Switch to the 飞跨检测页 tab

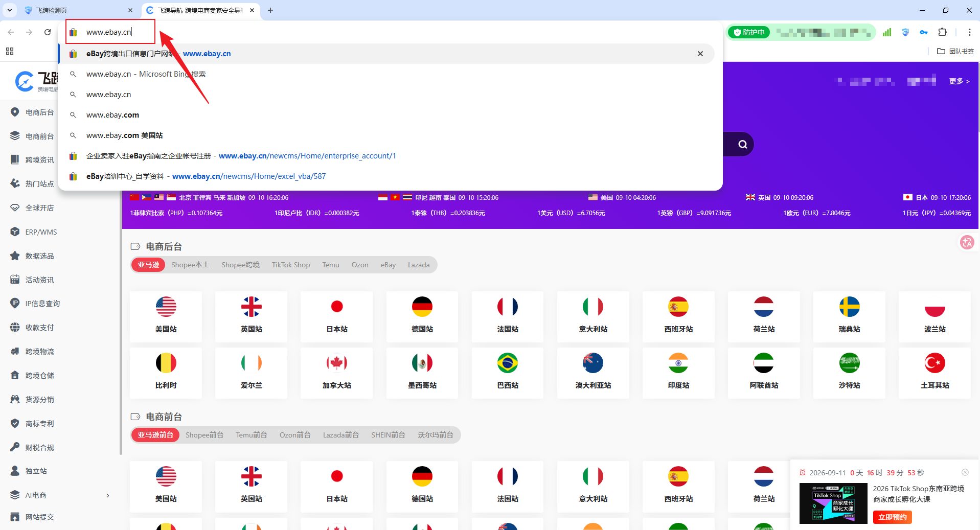coord(77,10)
